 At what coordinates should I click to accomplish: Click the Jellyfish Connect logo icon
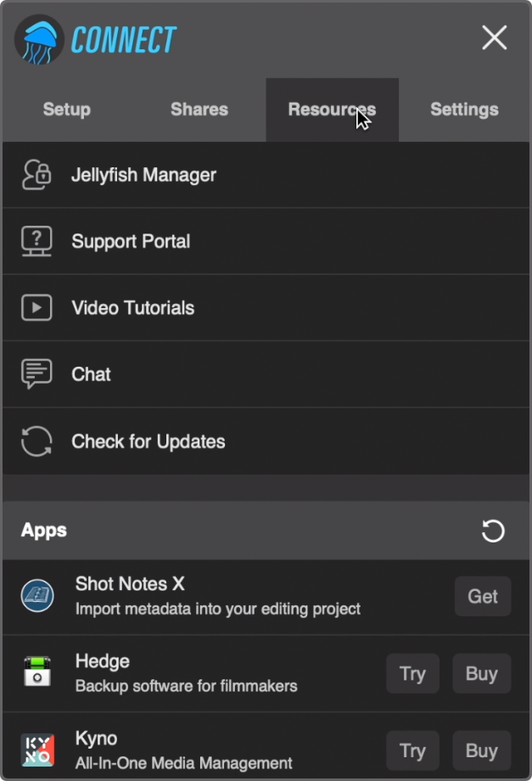point(39,39)
